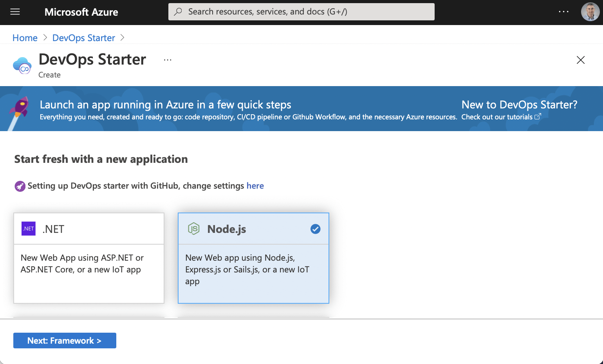Click the .NET logo icon

click(29, 229)
